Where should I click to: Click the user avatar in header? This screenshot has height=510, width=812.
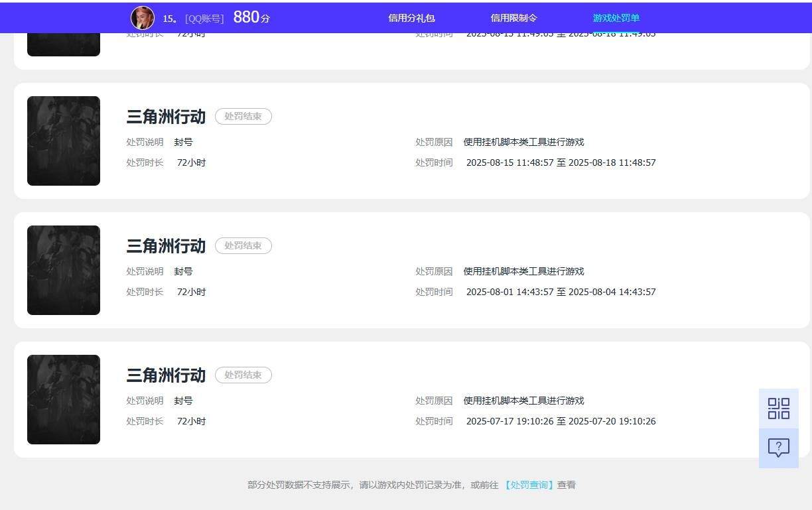143,18
